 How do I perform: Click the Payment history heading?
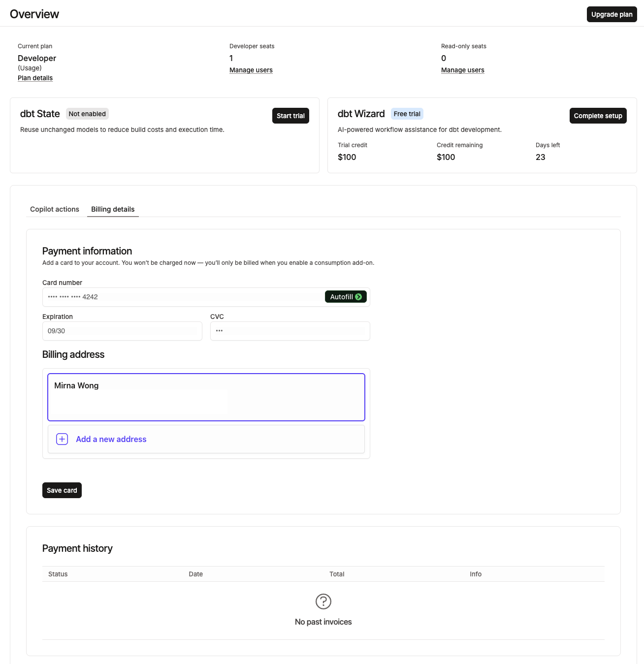77,548
